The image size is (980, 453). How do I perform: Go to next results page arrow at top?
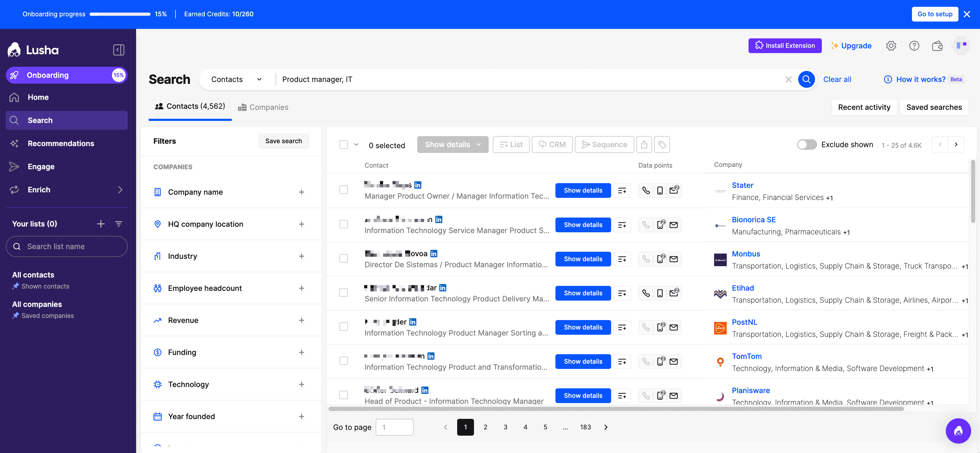(956, 145)
